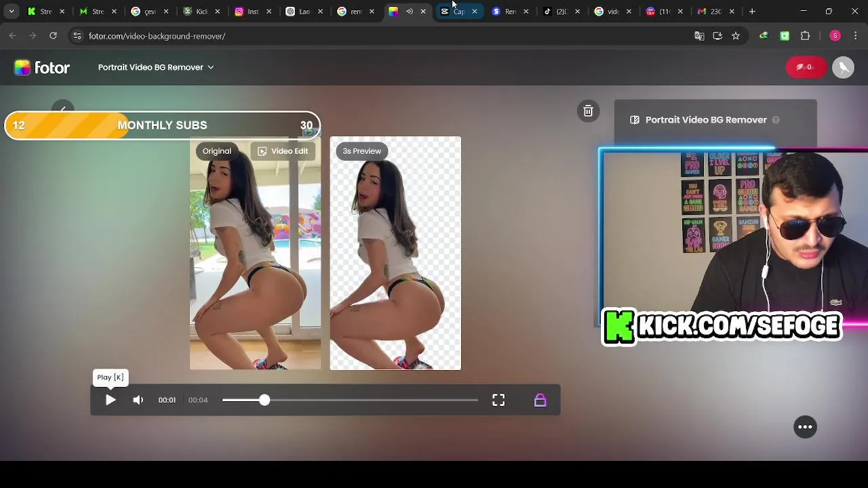Viewport: 868px width, 488px height.
Task: Open the green recorder extension icon
Action: pyautogui.click(x=785, y=36)
